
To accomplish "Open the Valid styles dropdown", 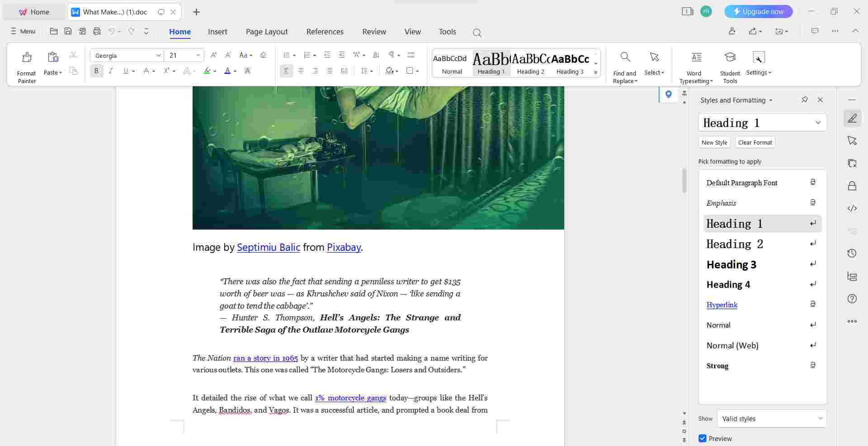I will coord(772,418).
